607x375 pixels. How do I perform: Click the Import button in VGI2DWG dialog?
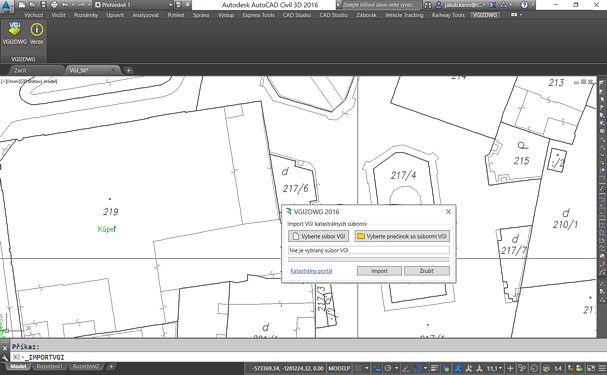tap(379, 271)
